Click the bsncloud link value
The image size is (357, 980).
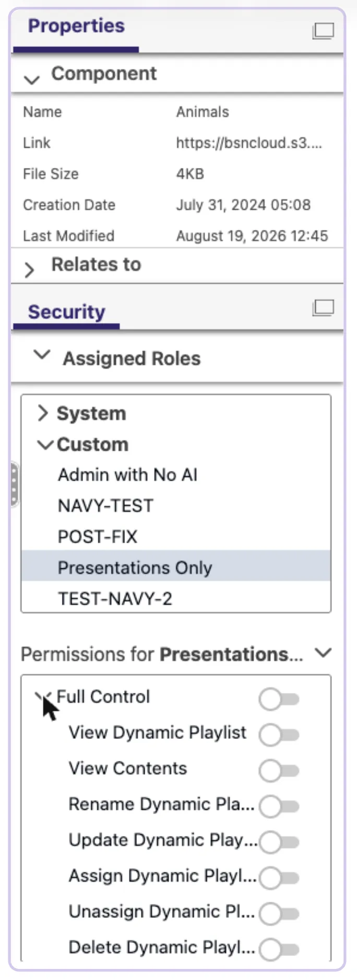[249, 142]
